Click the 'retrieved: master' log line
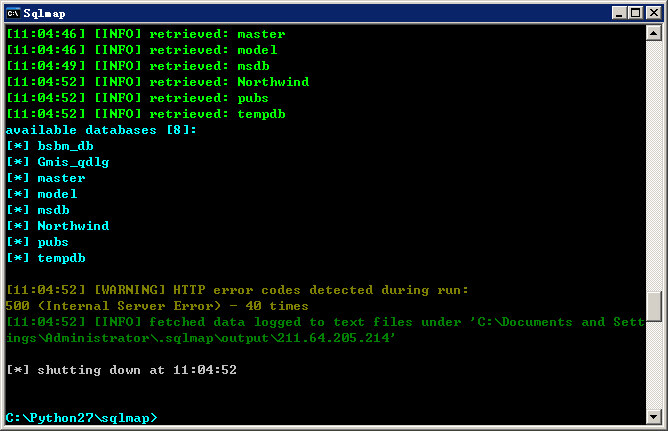The image size is (668, 431). tap(145, 34)
